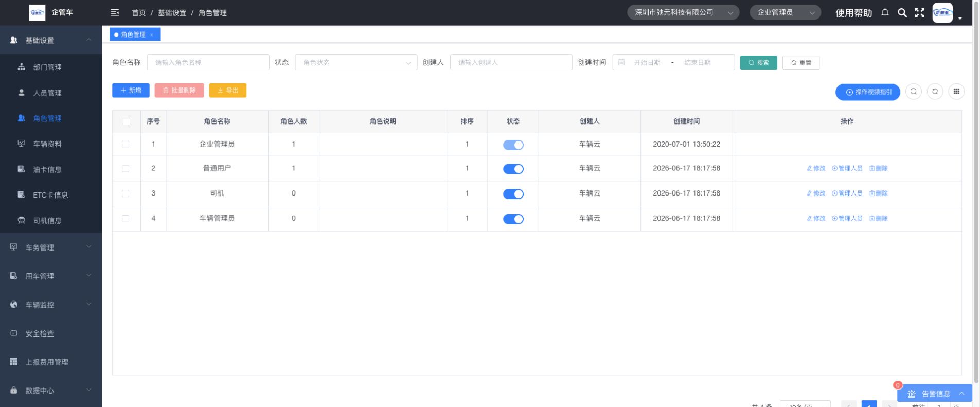Viewport: 980px width, 407px height.
Task: Toggle search bar visibility round icon
Action: point(914,92)
